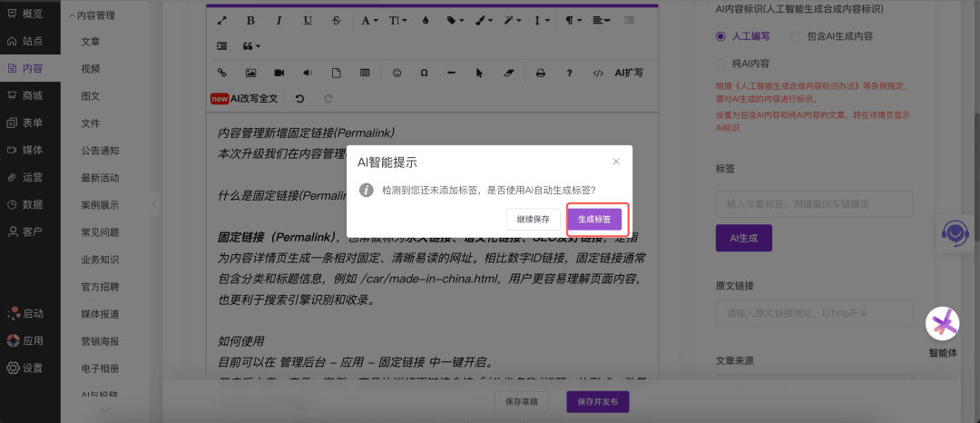Focus the 原文链接 input field
Screen dimensions: 980x423
point(814,313)
